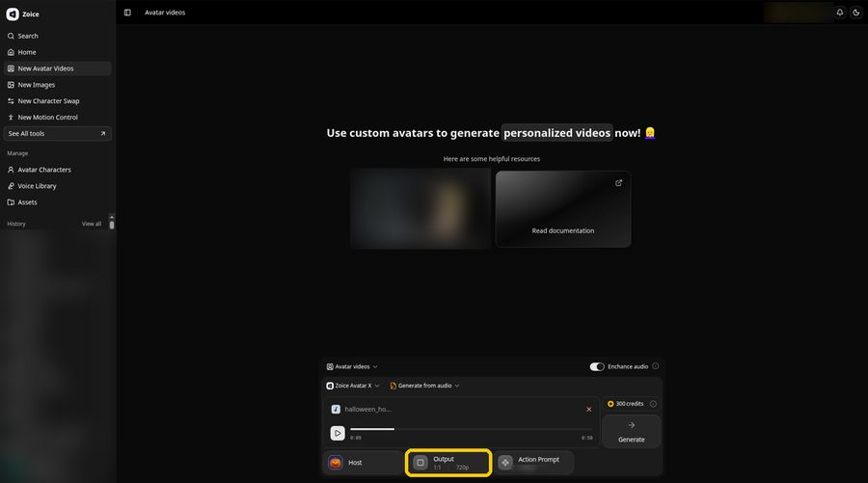Open Voice Library page
Screen dimensions: 868x483
pos(58,186)
